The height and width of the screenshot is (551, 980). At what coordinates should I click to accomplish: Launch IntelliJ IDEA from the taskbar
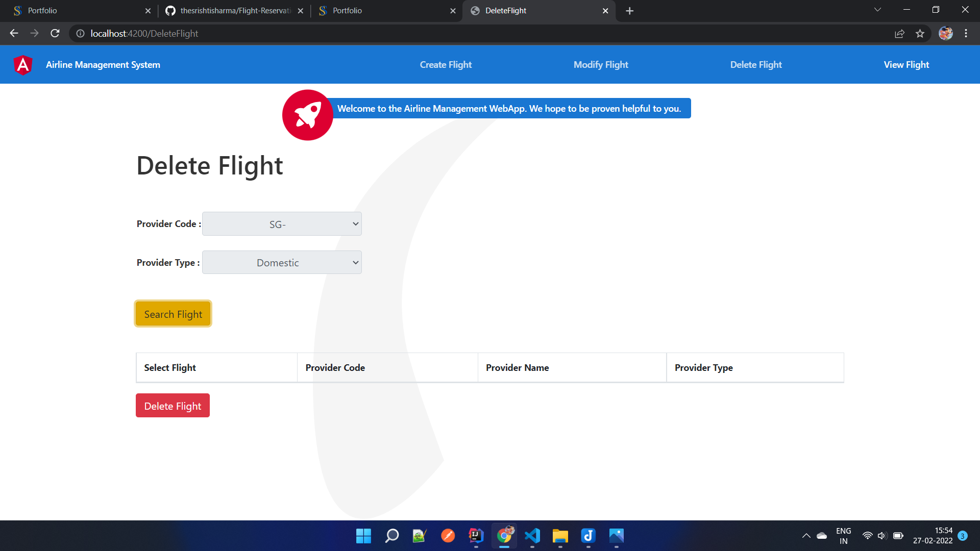476,536
